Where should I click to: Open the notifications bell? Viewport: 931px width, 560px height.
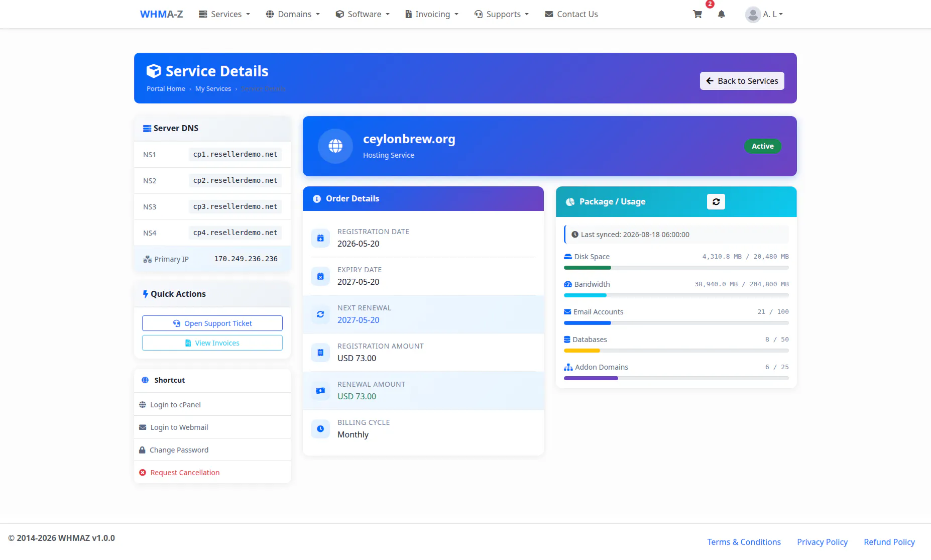point(721,14)
